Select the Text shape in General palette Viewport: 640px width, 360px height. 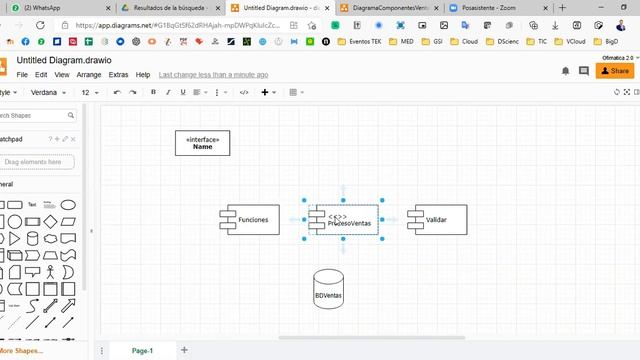pos(32,205)
